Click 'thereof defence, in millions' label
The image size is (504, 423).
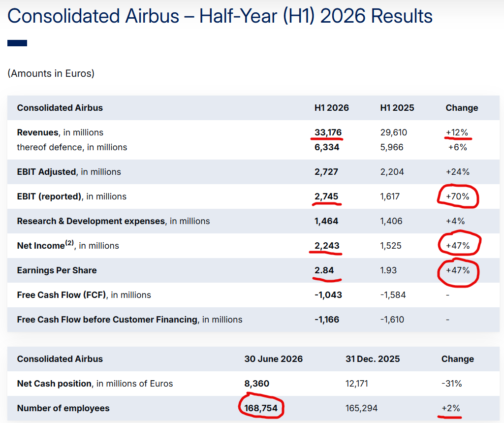click(x=72, y=147)
